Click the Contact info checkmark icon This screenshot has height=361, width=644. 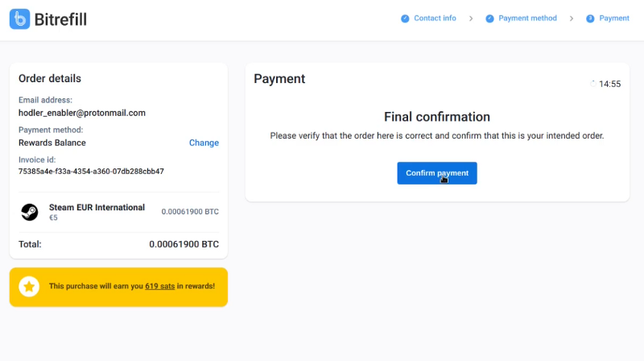coord(405,19)
